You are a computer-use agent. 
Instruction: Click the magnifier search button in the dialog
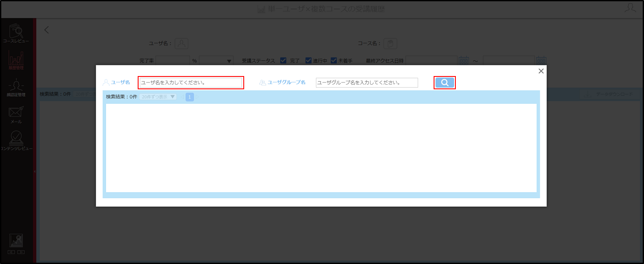(445, 83)
